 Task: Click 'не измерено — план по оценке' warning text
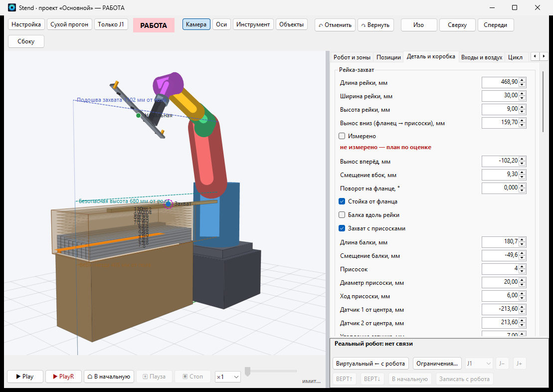(x=385, y=147)
